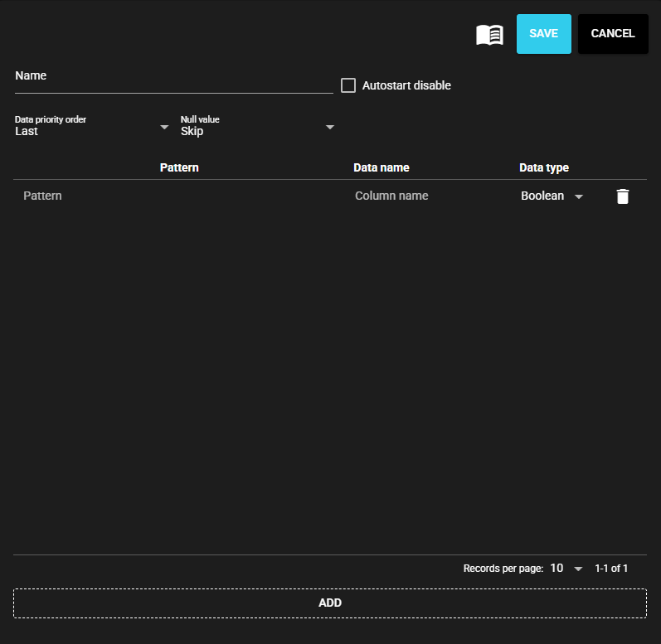Add a new row with ADD button

pyautogui.click(x=330, y=603)
